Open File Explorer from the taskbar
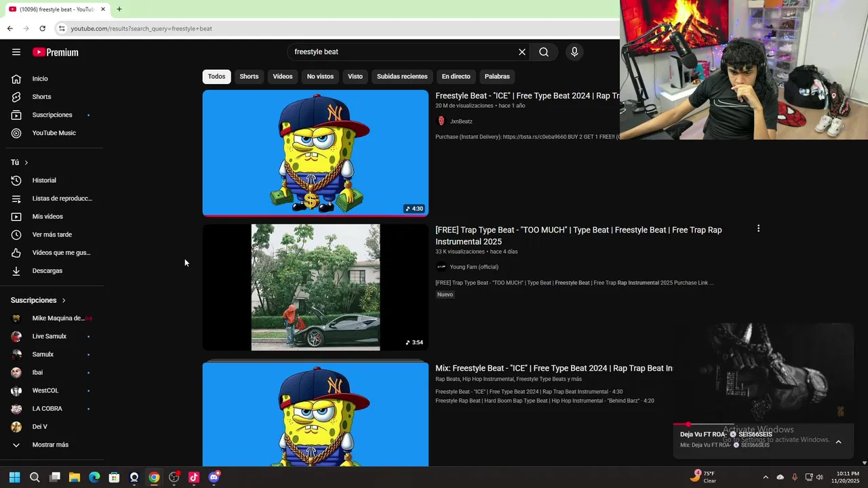Image resolution: width=868 pixels, height=488 pixels. [75, 477]
